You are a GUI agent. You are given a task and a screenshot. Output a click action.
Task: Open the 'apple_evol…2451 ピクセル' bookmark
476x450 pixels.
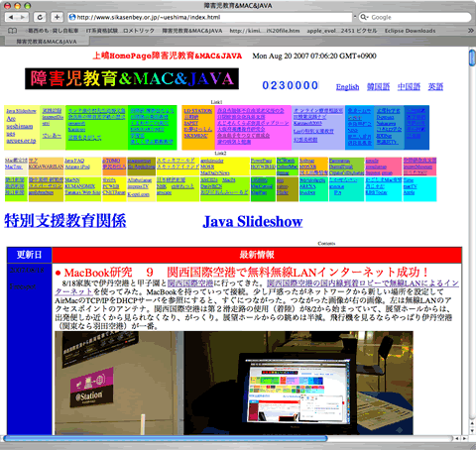click(x=342, y=31)
